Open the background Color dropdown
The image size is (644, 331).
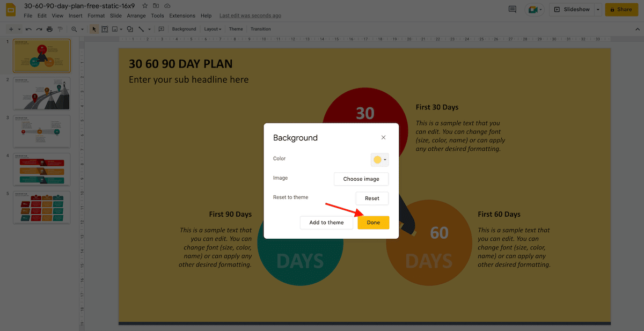379,159
